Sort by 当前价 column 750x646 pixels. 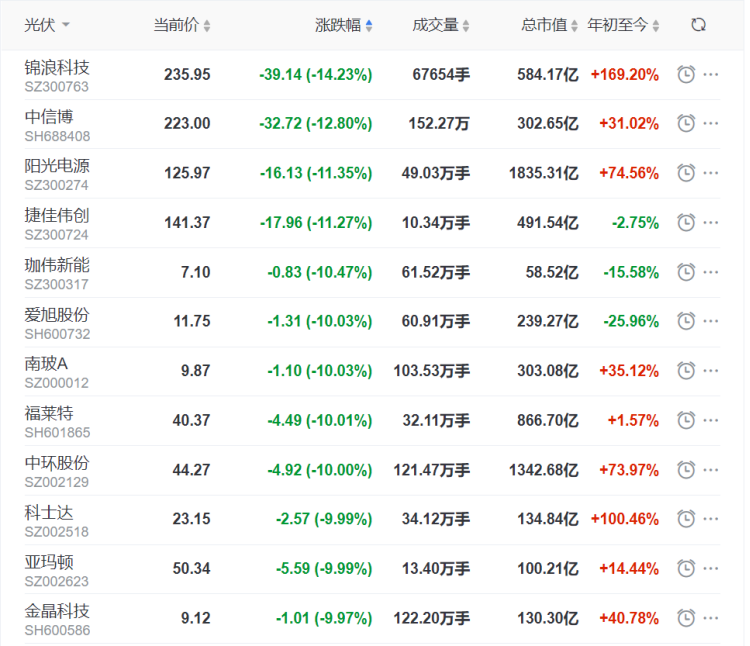(x=181, y=25)
